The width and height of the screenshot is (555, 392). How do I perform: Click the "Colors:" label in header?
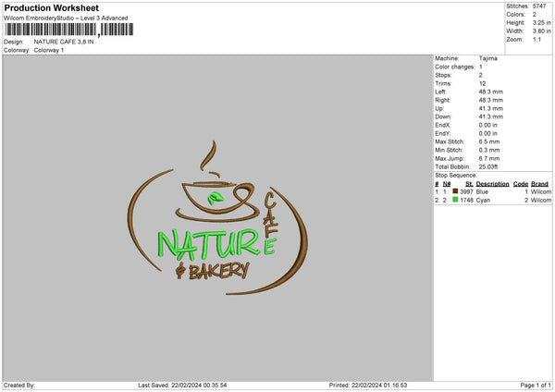pos(515,15)
